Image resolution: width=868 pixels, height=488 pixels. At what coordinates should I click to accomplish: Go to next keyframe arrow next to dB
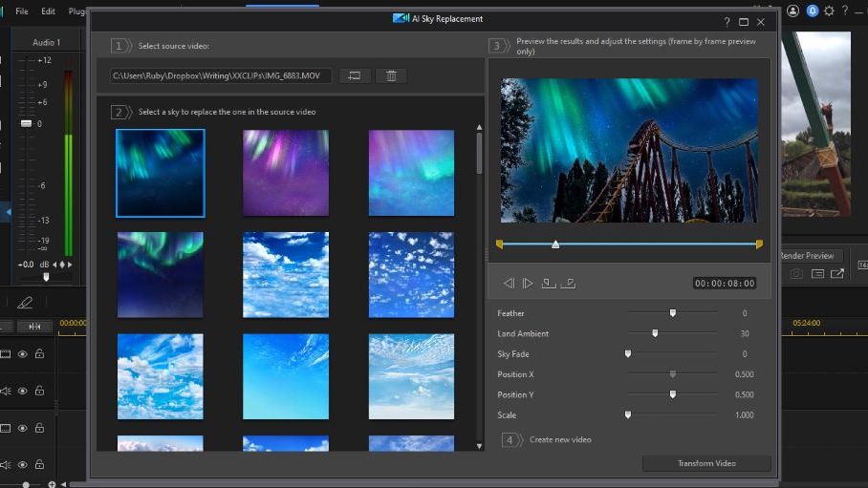[x=70, y=265]
